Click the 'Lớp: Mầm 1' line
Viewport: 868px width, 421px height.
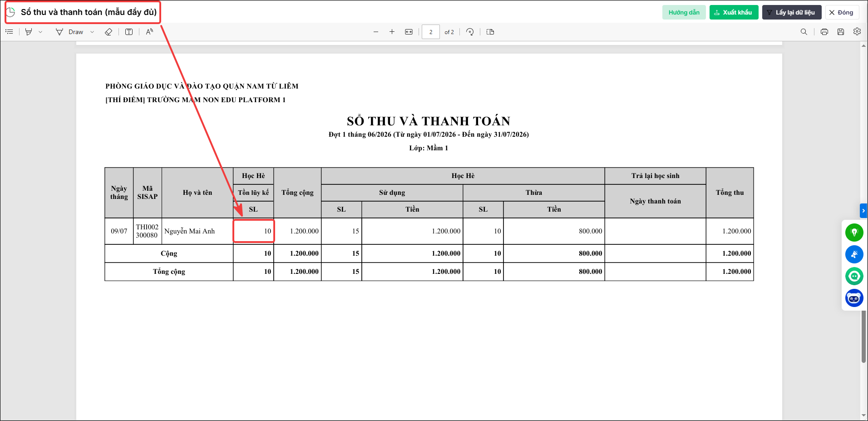pyautogui.click(x=429, y=148)
